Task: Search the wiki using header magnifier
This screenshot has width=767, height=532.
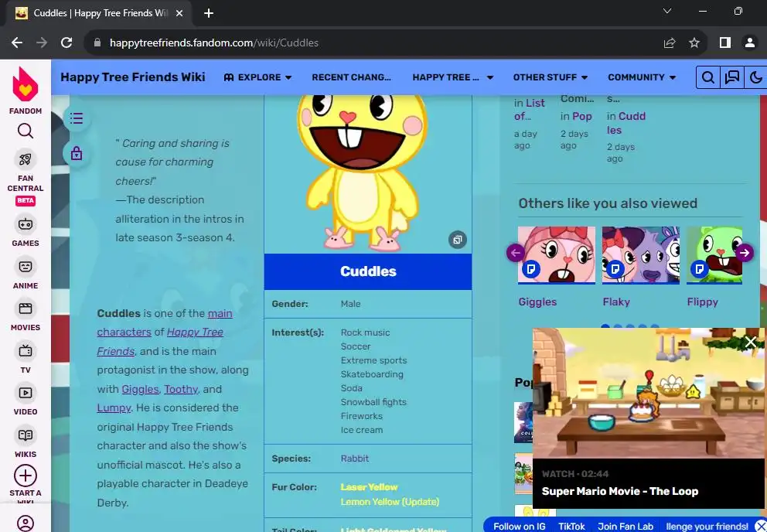Action: point(707,77)
